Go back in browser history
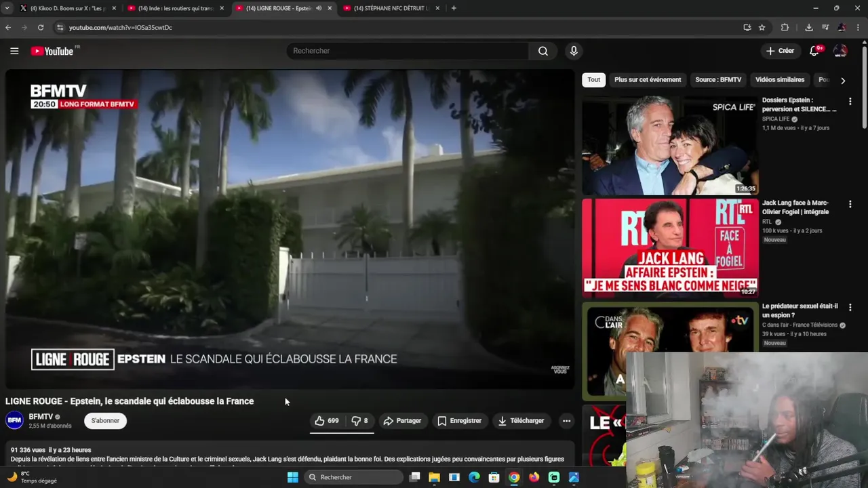The width and height of the screenshot is (868, 488). point(8,28)
